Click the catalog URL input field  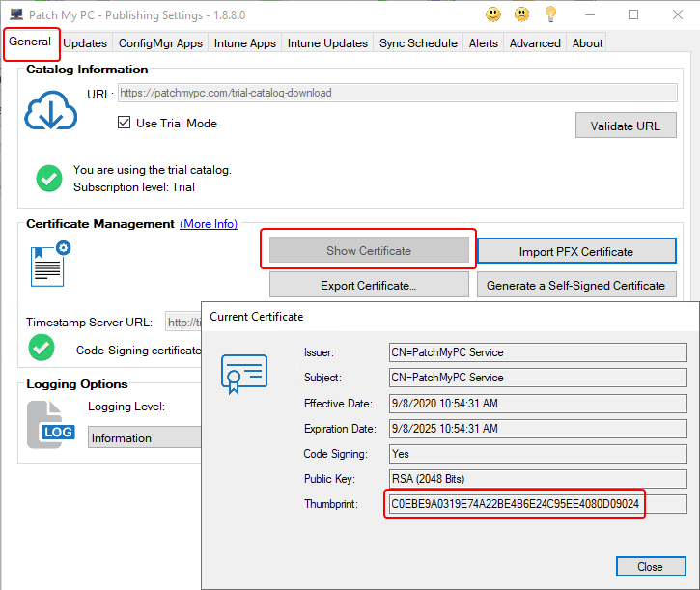(398, 93)
